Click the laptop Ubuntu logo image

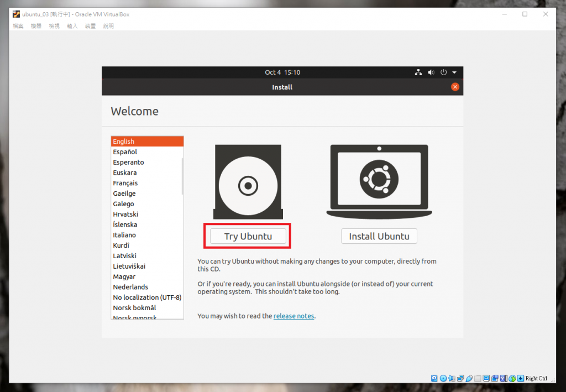click(x=379, y=182)
